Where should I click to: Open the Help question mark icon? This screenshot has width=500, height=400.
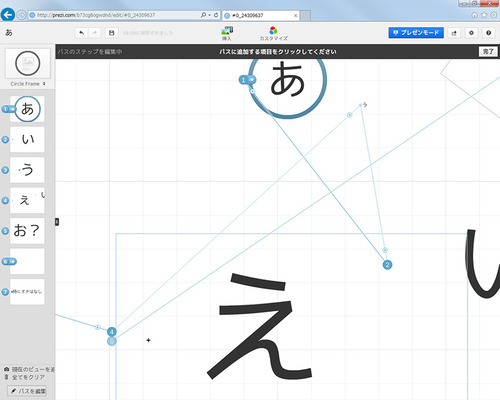(x=489, y=33)
